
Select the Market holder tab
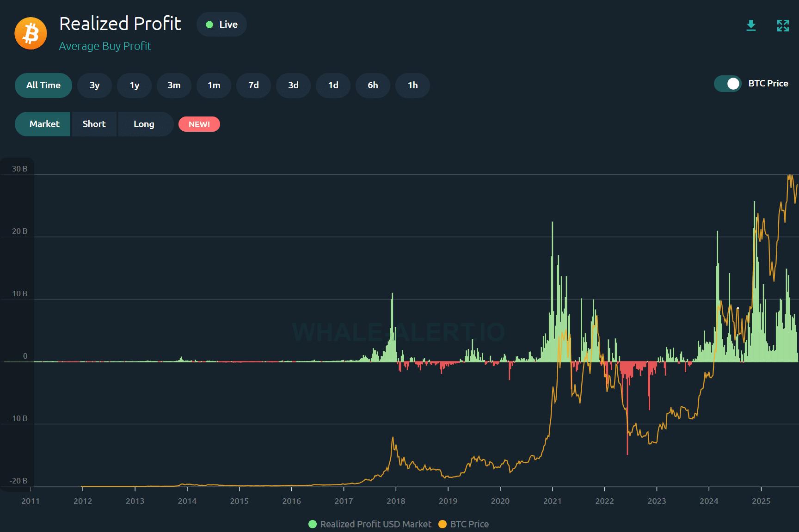click(44, 124)
